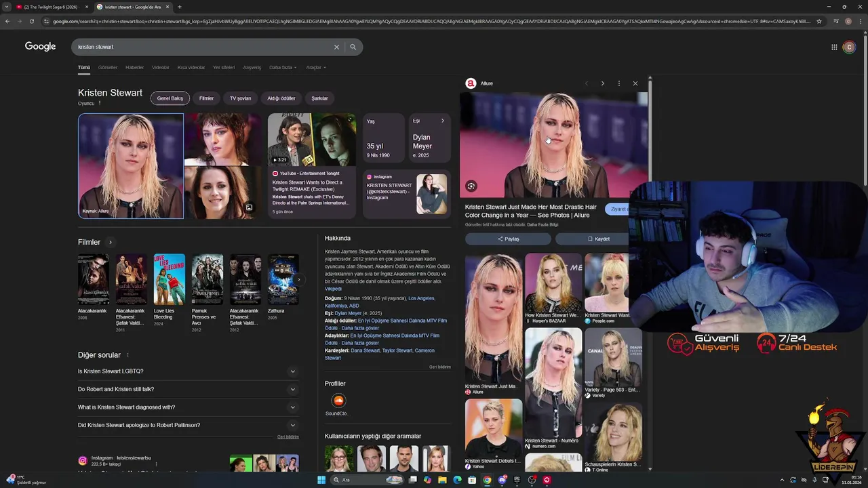Open the Windows Start menu
This screenshot has height=488, width=868.
[321, 480]
